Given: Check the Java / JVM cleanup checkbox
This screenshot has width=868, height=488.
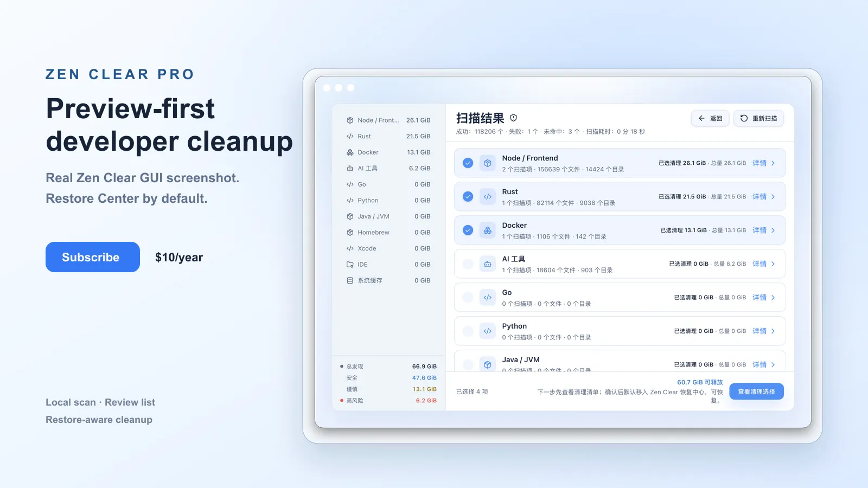Looking at the screenshot, I should click(x=468, y=365).
